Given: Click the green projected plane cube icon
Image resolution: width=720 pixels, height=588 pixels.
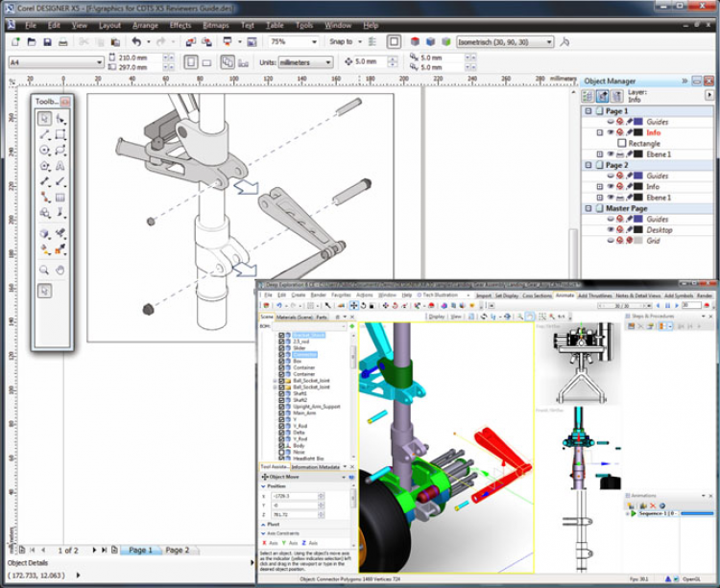Looking at the screenshot, I should click(445, 42).
